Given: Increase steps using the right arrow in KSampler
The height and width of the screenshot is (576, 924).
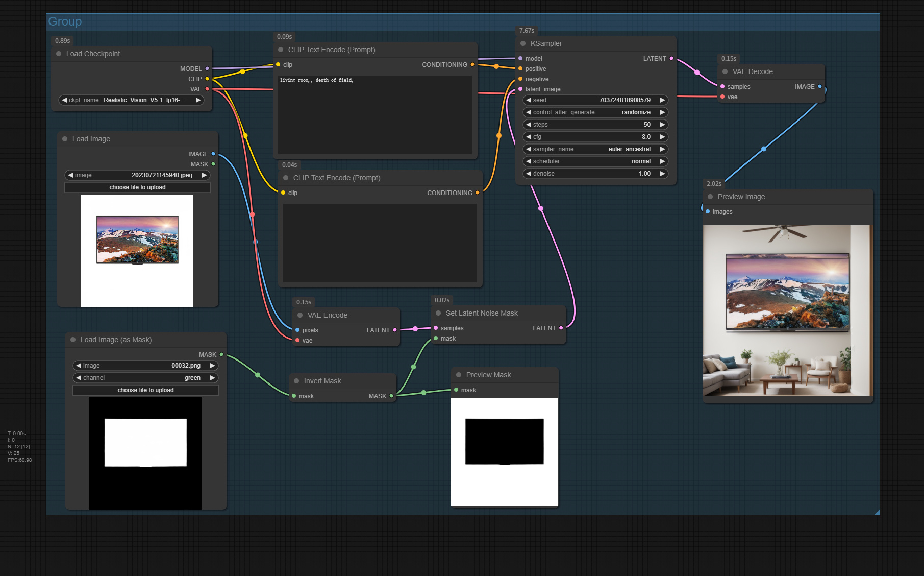Looking at the screenshot, I should [662, 124].
